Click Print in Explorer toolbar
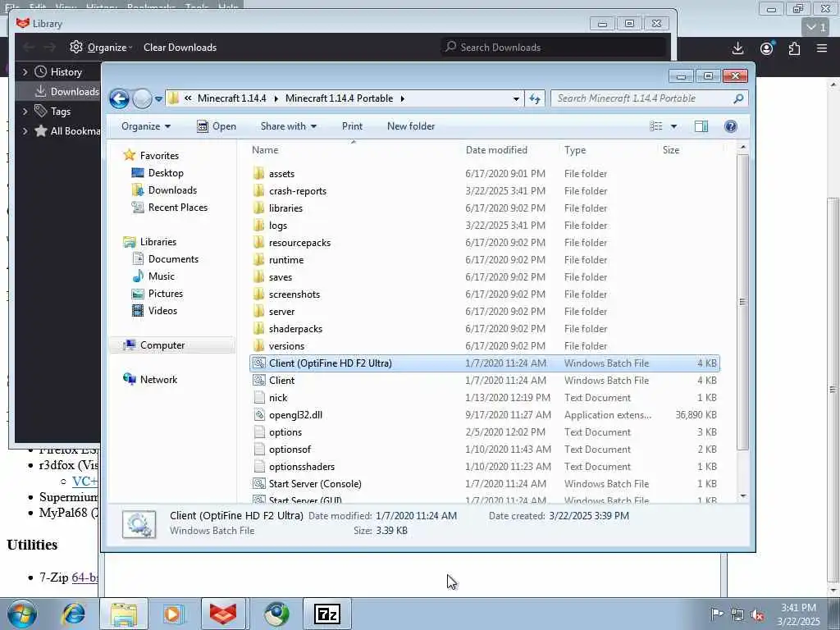Viewport: 840px width, 630px height. pos(352,126)
